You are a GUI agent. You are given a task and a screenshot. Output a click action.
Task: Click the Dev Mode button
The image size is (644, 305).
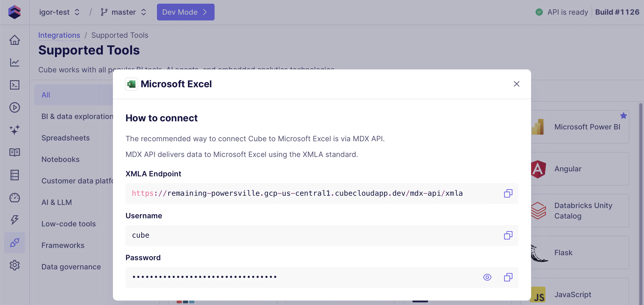185,12
